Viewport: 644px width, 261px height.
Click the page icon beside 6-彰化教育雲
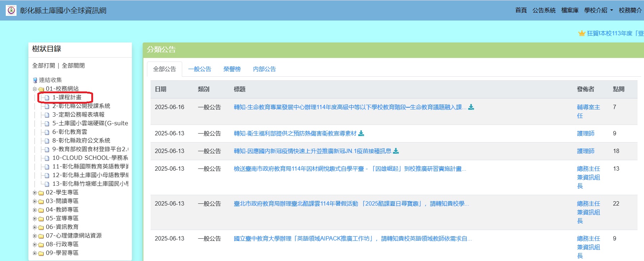click(x=47, y=132)
